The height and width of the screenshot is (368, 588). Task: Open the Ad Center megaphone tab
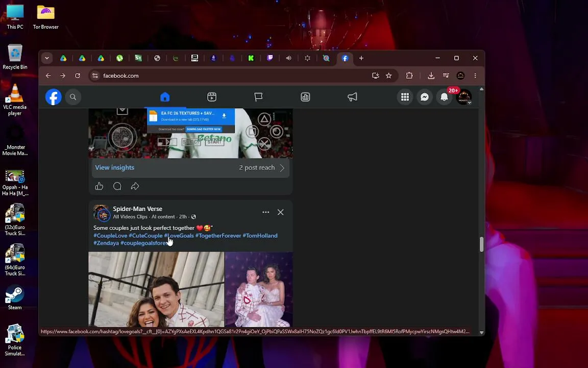(x=352, y=97)
